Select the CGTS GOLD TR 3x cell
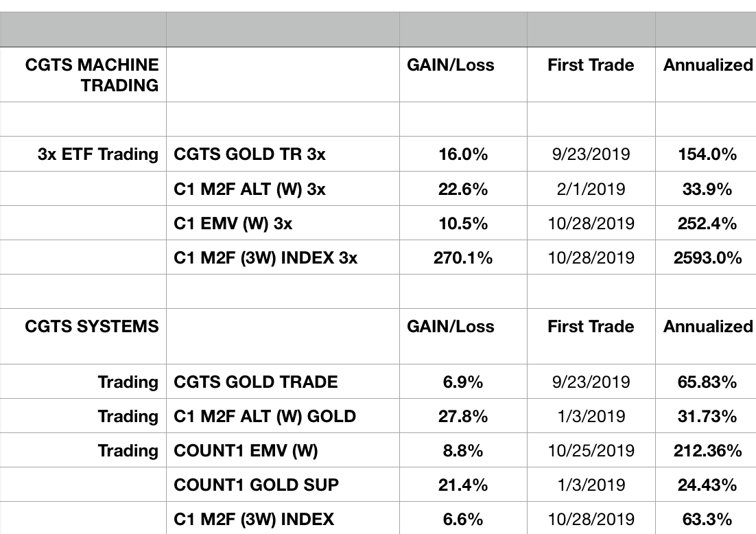756x534 pixels. pos(250,154)
